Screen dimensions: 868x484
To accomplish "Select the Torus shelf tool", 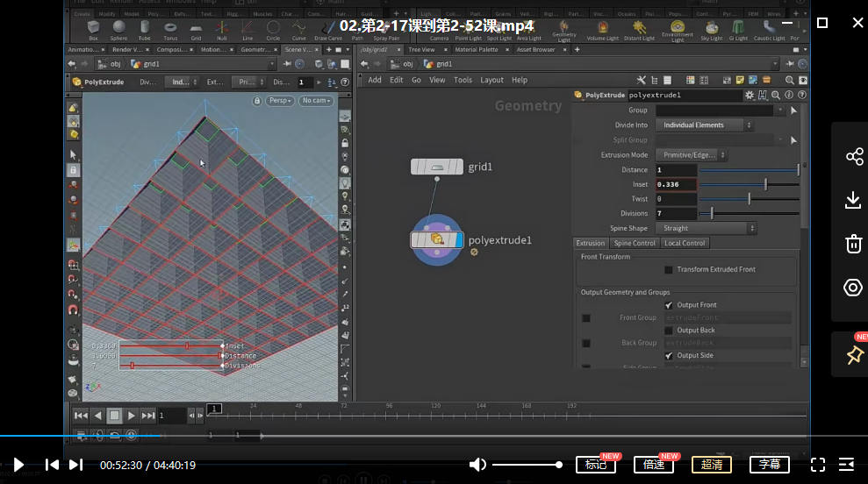I will 169,28.
